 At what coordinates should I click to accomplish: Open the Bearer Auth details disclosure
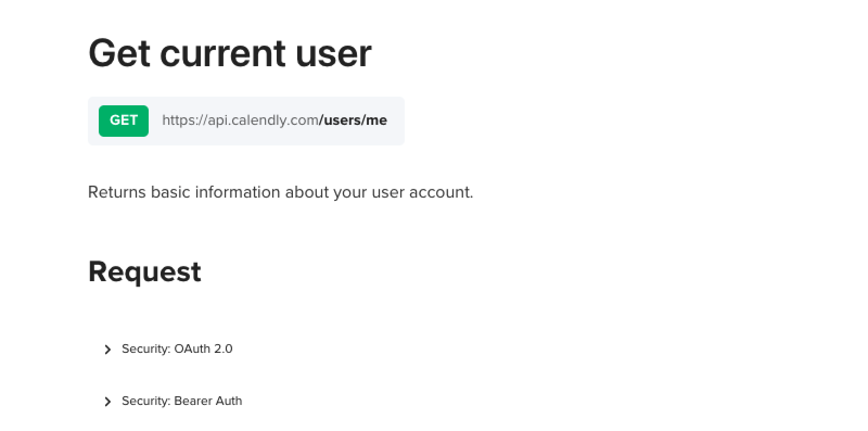(x=181, y=401)
